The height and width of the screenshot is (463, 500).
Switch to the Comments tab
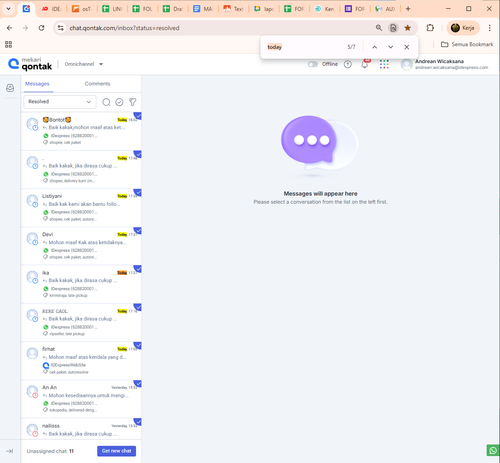(x=97, y=84)
